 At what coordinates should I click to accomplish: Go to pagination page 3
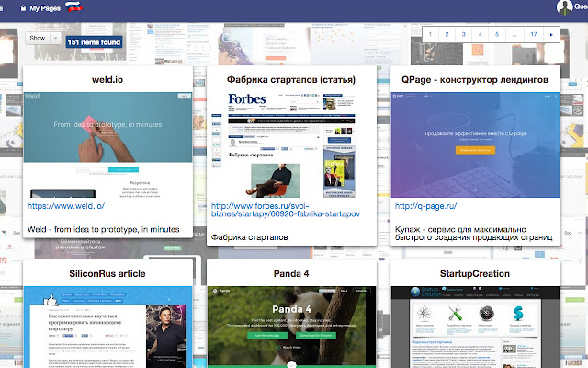463,34
